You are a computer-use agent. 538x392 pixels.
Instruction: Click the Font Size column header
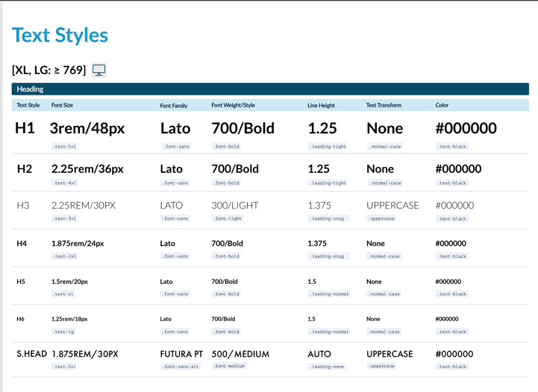(x=62, y=105)
